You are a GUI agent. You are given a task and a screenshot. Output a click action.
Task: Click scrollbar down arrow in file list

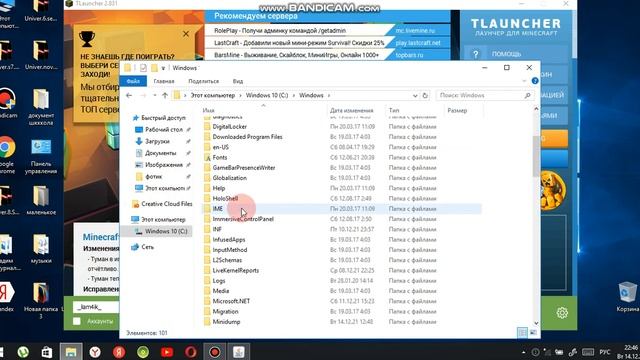536,323
